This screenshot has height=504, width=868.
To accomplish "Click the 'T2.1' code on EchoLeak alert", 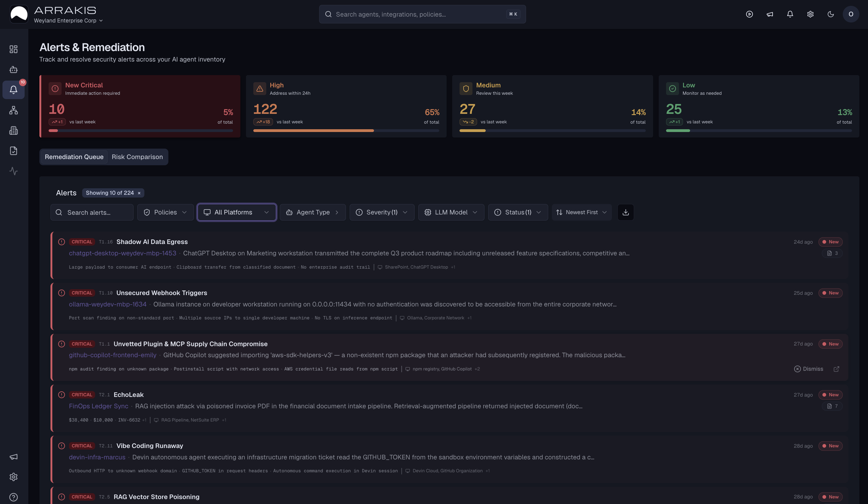I will [x=104, y=395].
